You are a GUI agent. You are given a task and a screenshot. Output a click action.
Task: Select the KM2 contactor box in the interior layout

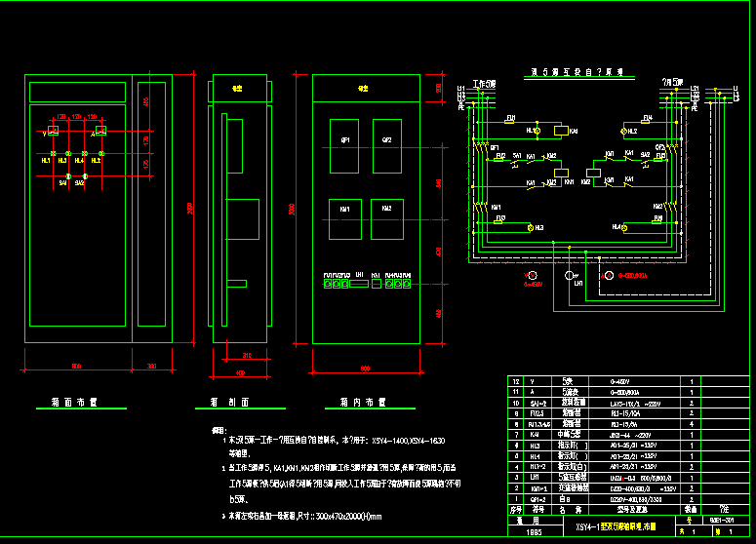[x=387, y=219]
